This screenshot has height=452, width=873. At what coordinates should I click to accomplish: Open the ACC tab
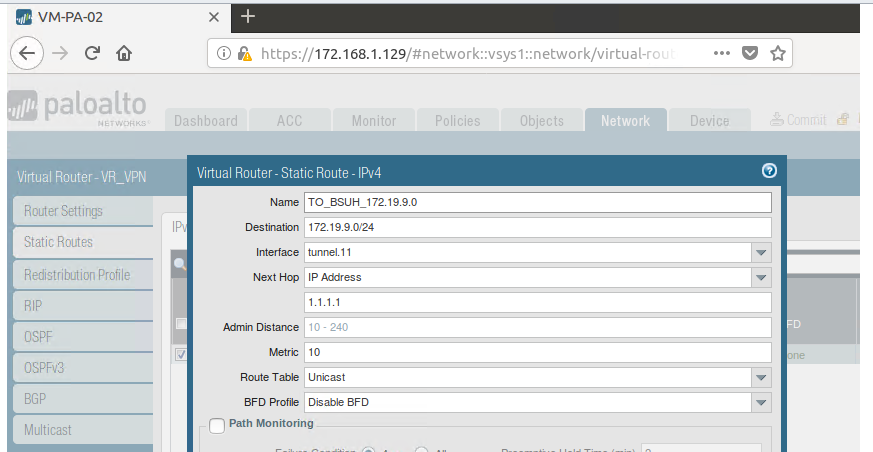pos(290,120)
